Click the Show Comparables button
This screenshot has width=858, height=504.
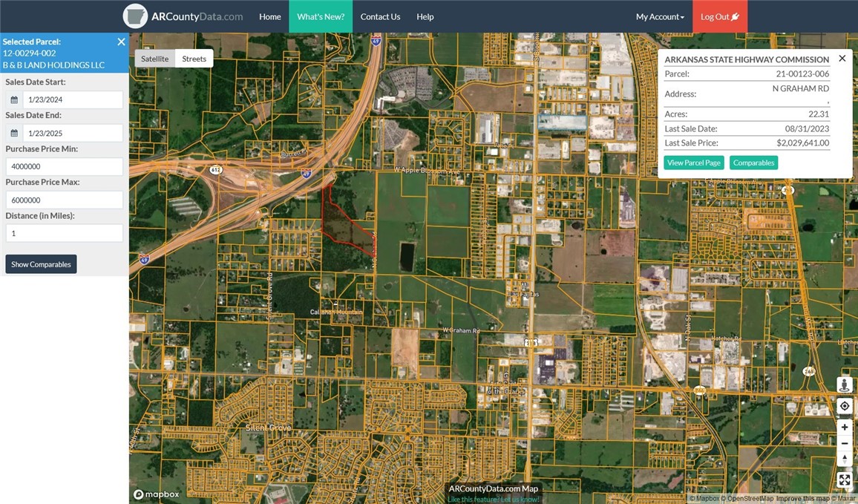click(x=41, y=264)
